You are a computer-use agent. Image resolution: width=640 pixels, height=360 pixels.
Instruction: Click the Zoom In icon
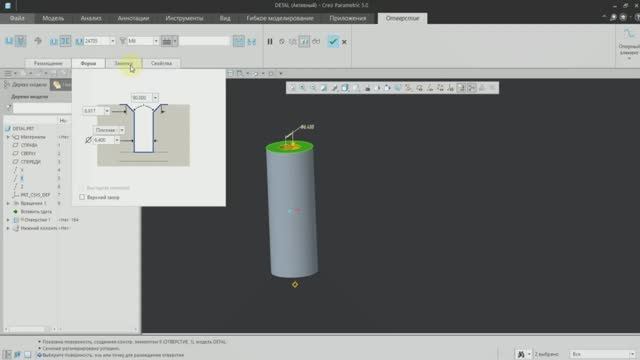point(302,88)
